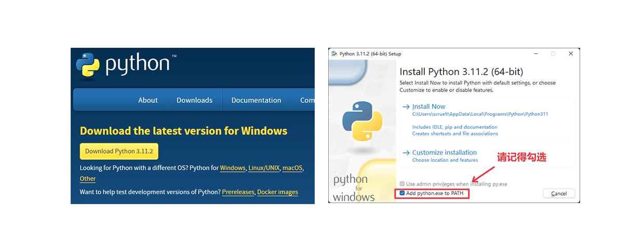Click the Install Python 3.11.2 (64-bit) heading
Image resolution: width=644 pixels, height=242 pixels.
point(461,72)
